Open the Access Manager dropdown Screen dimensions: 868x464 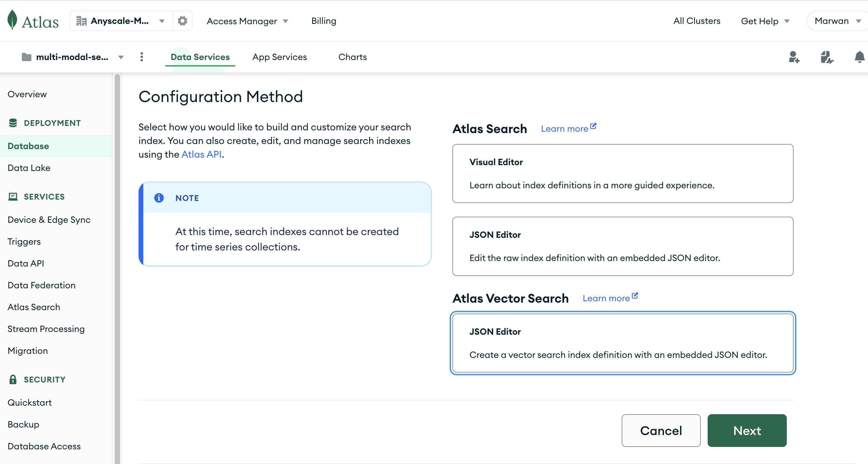coord(247,21)
